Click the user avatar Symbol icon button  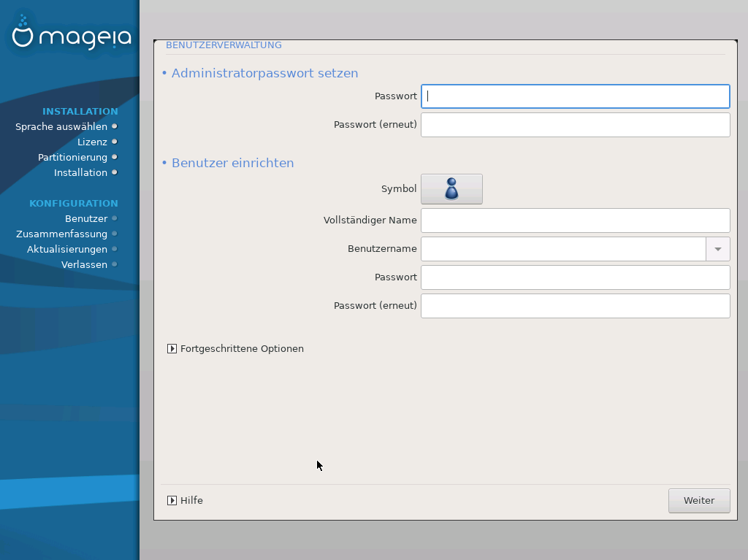click(451, 189)
